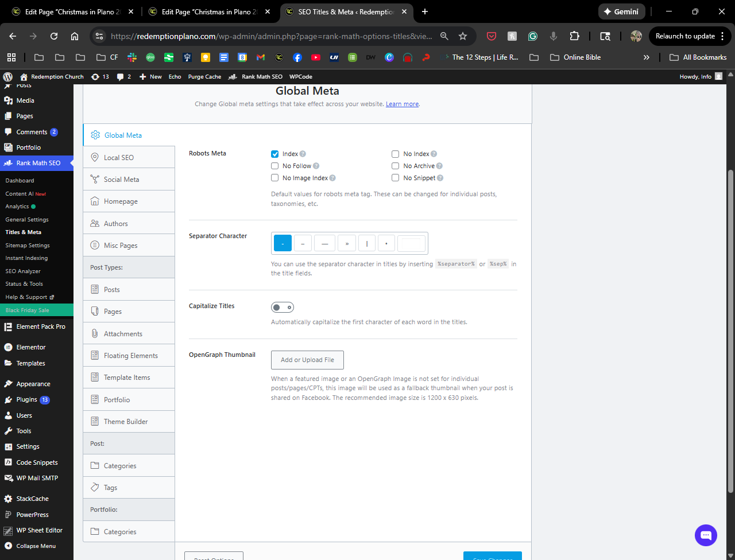Uncheck the Index robots meta checkbox
Image resolution: width=735 pixels, height=560 pixels.
[275, 154]
